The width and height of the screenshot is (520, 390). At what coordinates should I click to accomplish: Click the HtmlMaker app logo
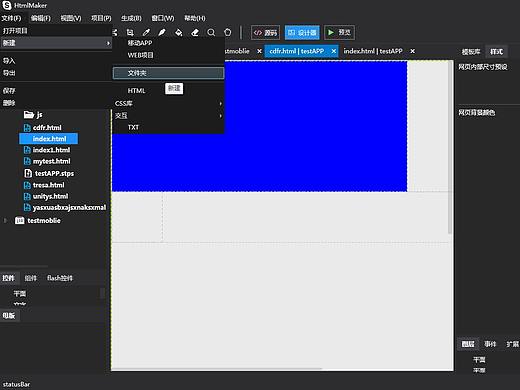coord(7,5)
